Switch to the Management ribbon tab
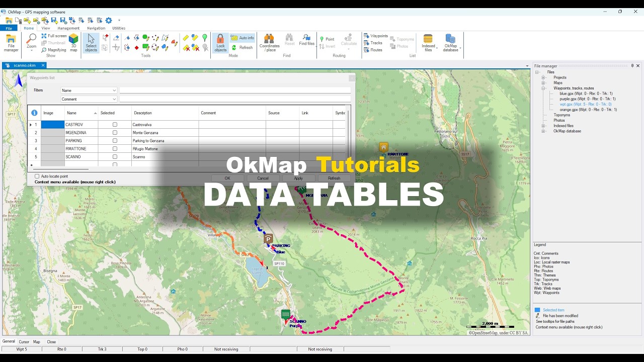Screen dimensions: 644x362 pos(68,28)
